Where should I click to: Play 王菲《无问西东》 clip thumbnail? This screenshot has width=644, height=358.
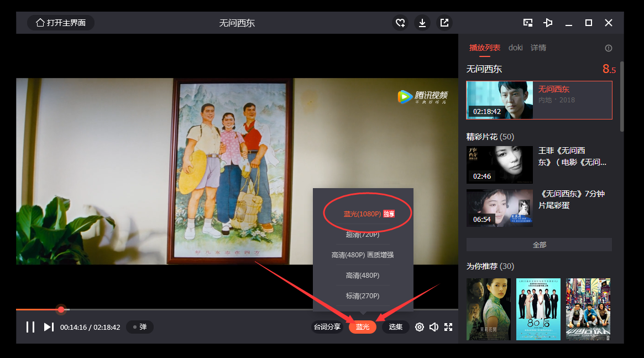[x=499, y=165]
